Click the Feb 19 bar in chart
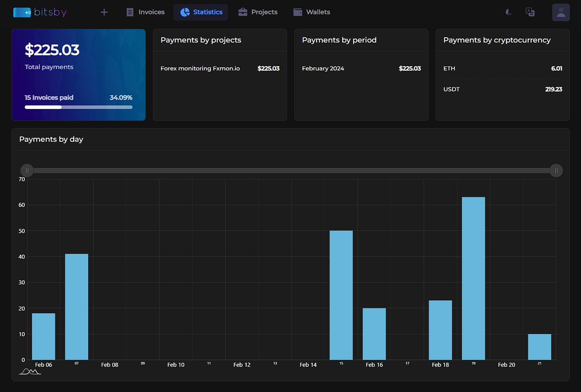 [473, 278]
